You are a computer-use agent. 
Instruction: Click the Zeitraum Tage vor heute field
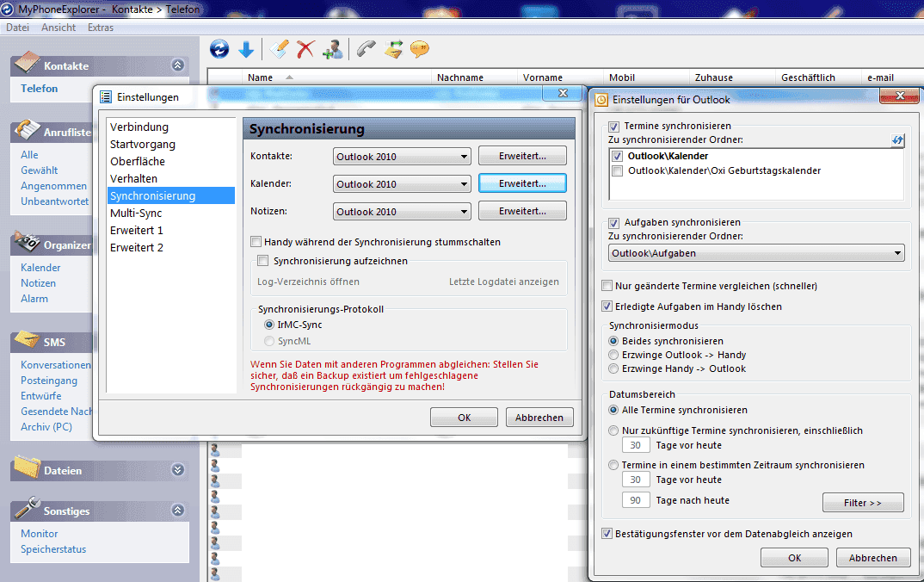click(x=636, y=480)
